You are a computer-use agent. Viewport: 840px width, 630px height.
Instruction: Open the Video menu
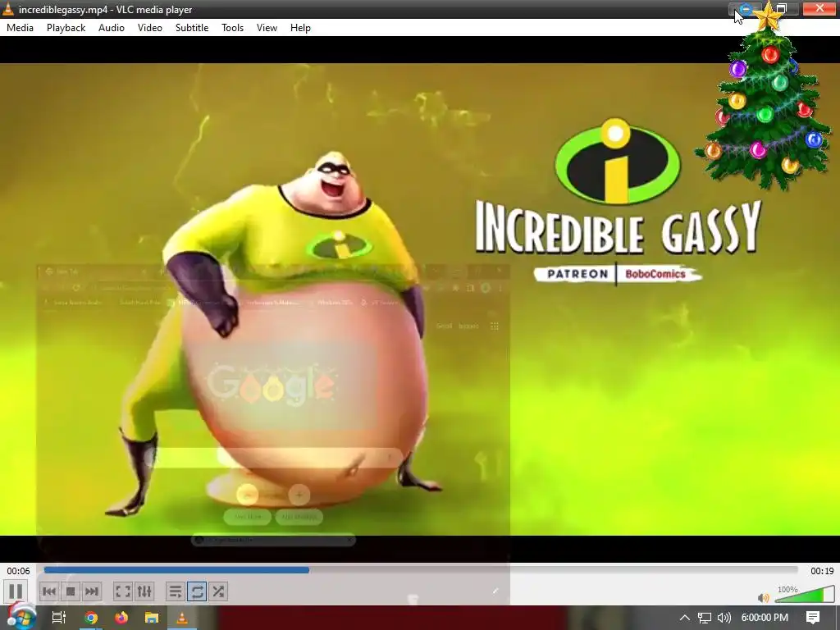(150, 28)
